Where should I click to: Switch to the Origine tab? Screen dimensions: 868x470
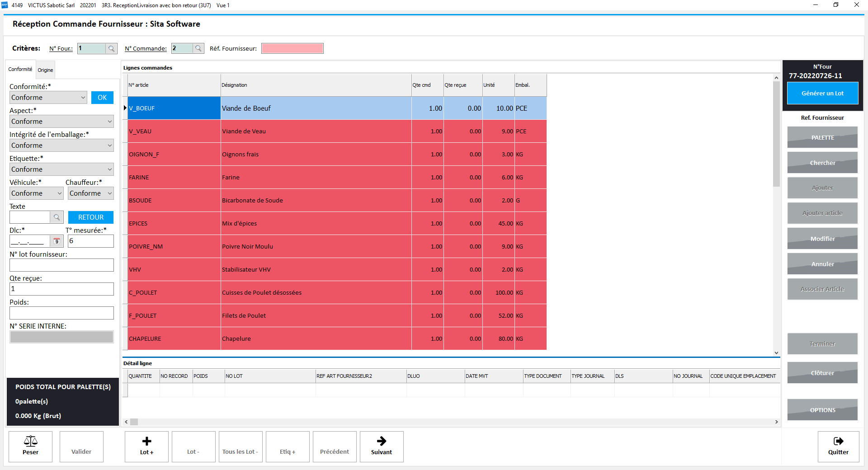[x=45, y=70]
